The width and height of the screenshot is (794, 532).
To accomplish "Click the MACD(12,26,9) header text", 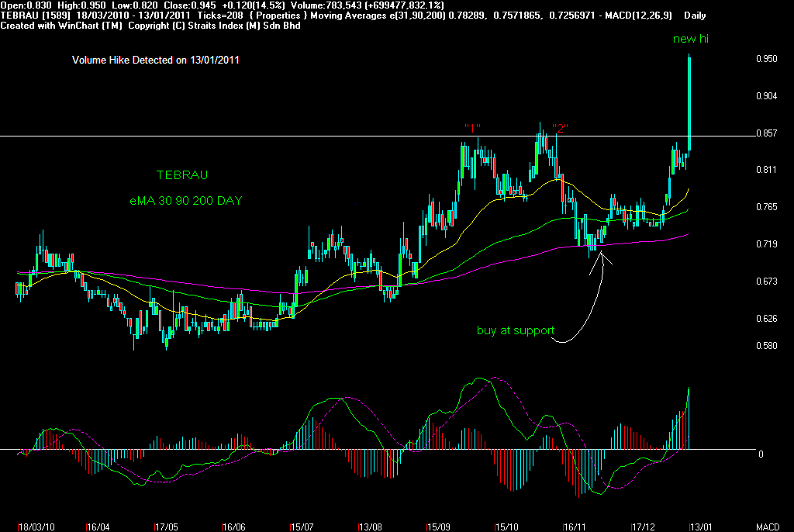I will [x=640, y=16].
